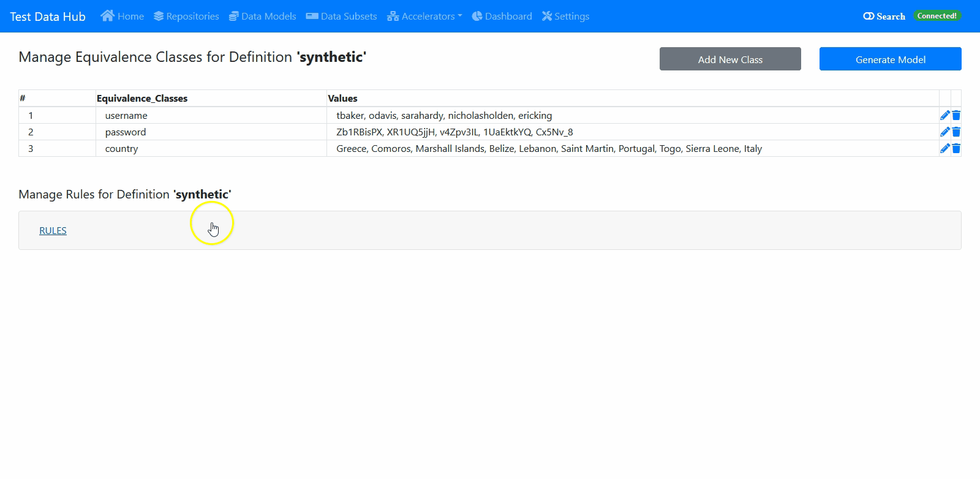The height and width of the screenshot is (479, 980).
Task: Click the Connected! status badge
Action: point(937,16)
